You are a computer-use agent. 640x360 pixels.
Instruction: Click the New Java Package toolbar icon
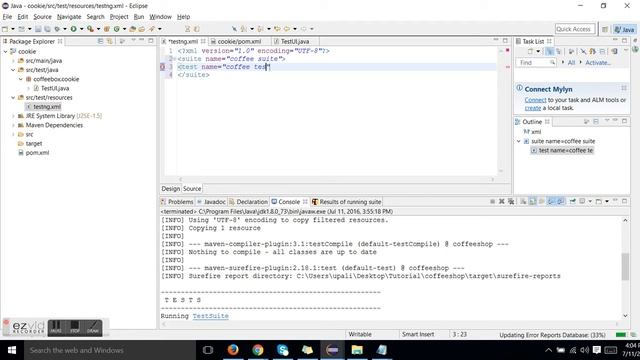tap(107, 29)
